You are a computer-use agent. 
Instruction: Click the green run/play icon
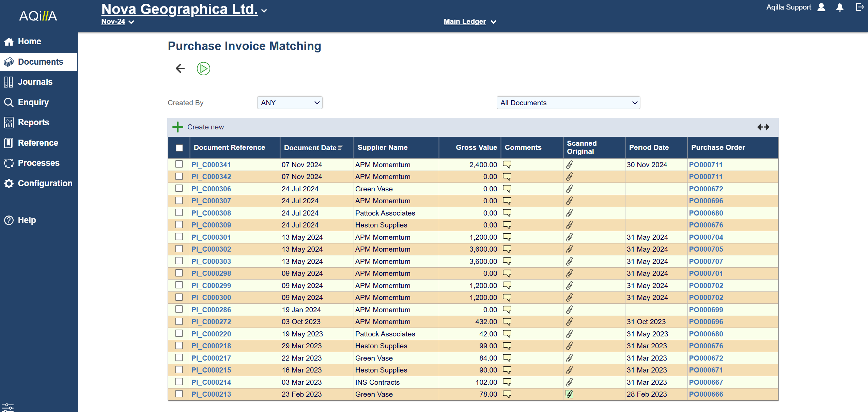click(x=203, y=68)
